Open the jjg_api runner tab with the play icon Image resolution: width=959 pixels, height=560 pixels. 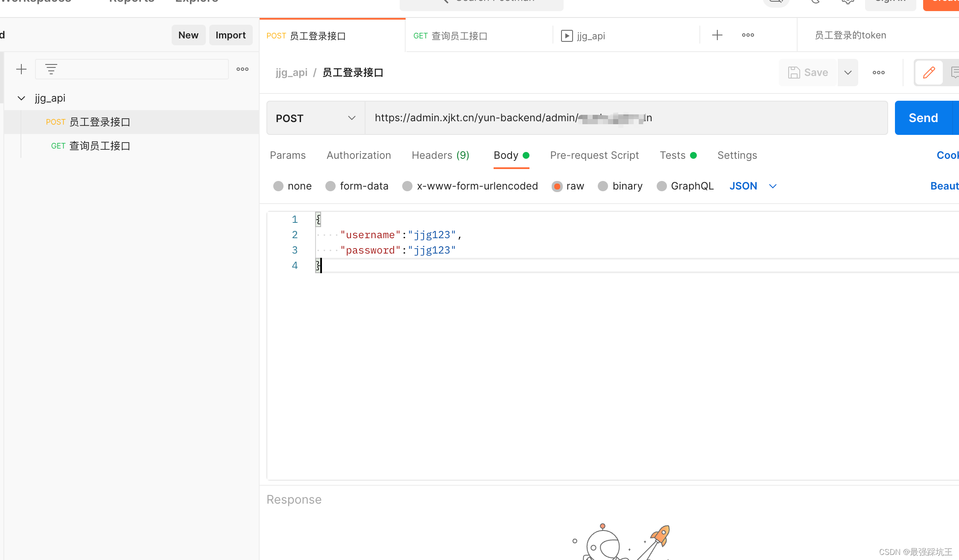click(x=583, y=36)
